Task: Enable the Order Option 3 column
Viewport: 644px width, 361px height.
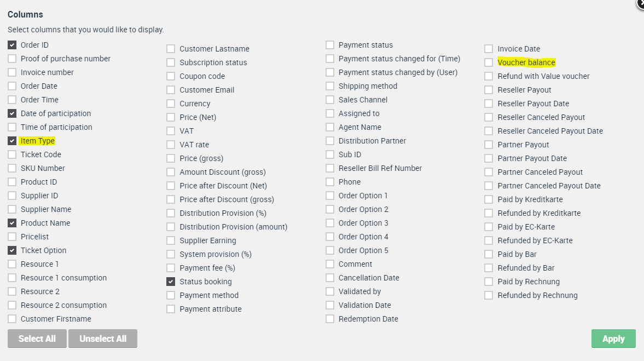Action: (330, 223)
